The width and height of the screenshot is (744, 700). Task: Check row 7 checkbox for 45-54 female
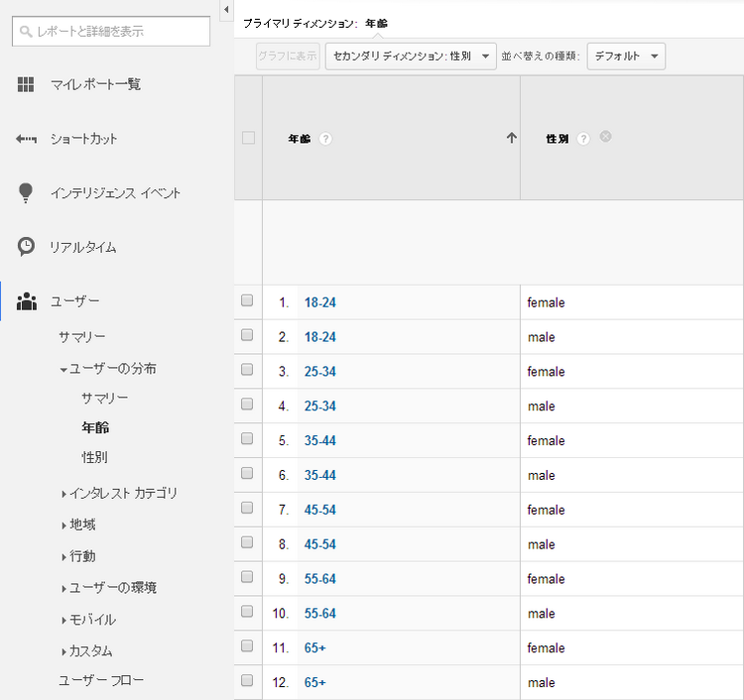247,508
